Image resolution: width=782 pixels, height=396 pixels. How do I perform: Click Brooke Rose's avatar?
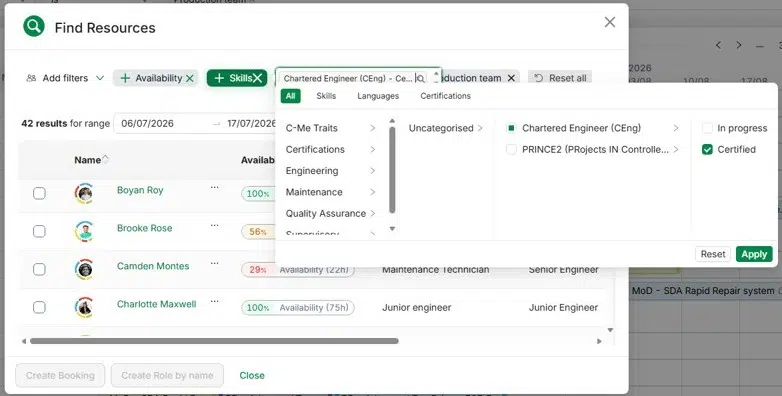[x=84, y=231]
